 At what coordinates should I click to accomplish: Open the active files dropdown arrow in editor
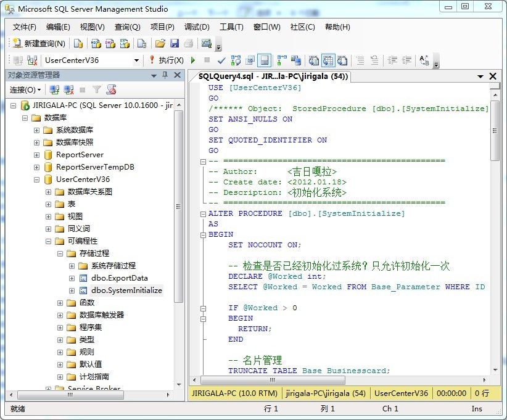coord(480,76)
